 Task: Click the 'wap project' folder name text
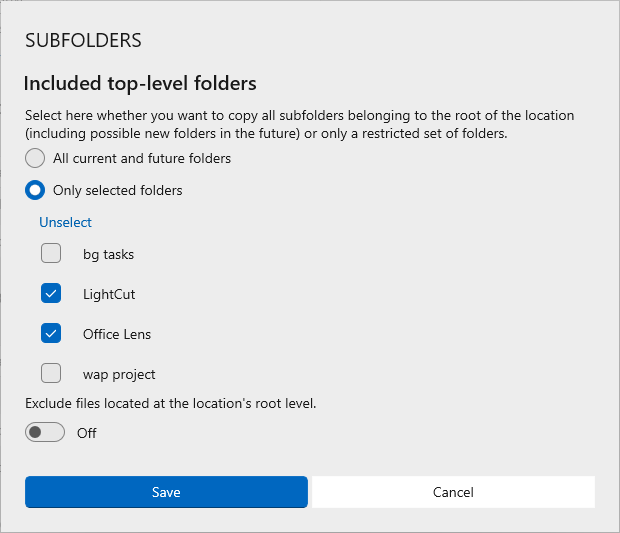[x=119, y=374]
